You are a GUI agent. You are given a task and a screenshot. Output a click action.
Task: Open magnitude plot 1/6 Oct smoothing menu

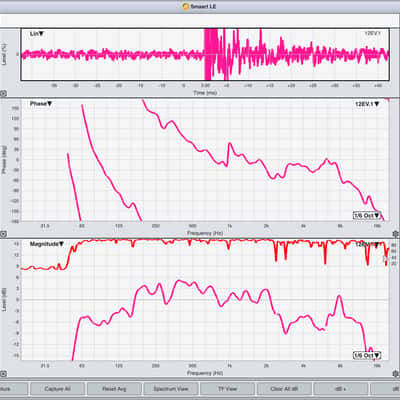[x=367, y=355]
